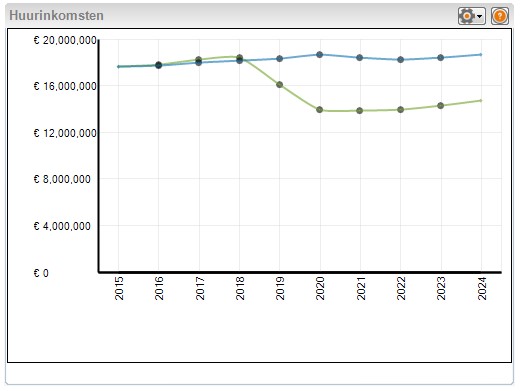The image size is (521, 391).
Task: Select blue line data point for 2021
Action: [359, 58]
